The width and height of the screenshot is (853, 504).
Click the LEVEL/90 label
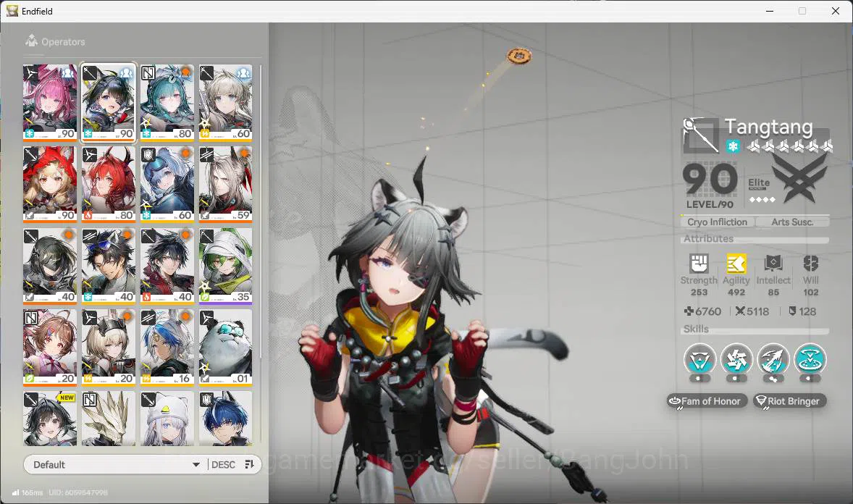click(710, 205)
